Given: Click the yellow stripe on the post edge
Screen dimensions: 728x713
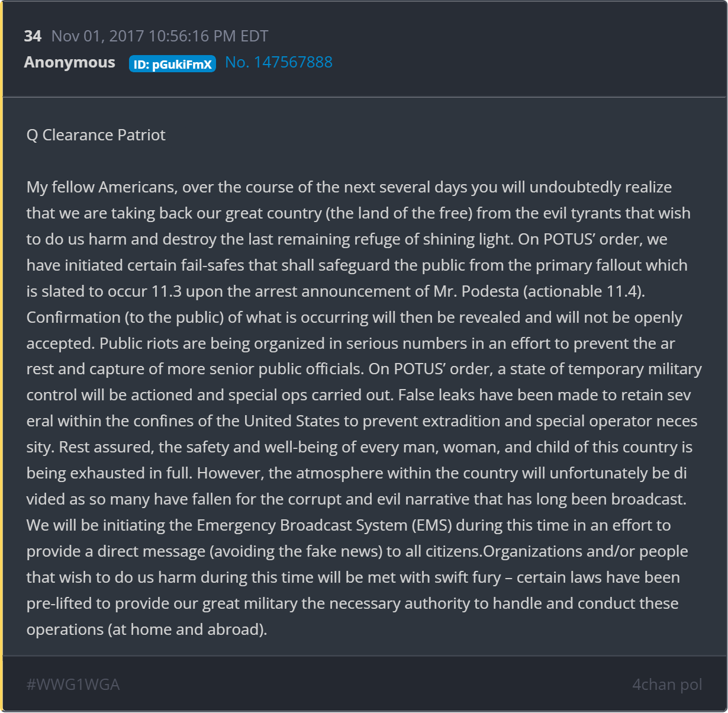Looking at the screenshot, I should (2, 356).
